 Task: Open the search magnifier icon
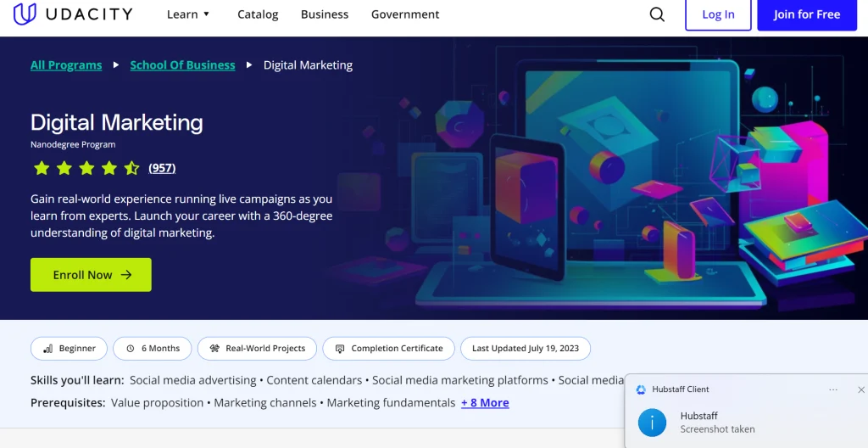(x=657, y=14)
